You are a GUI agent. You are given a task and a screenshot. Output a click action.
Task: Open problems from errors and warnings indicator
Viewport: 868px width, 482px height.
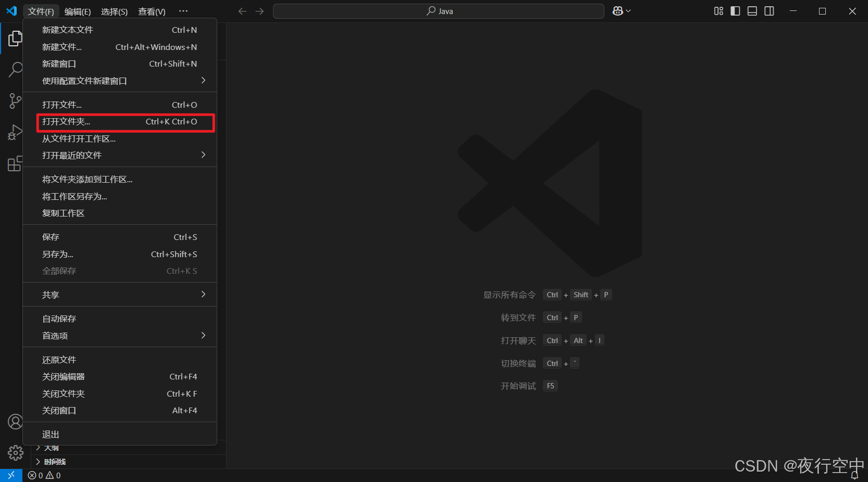pos(44,475)
